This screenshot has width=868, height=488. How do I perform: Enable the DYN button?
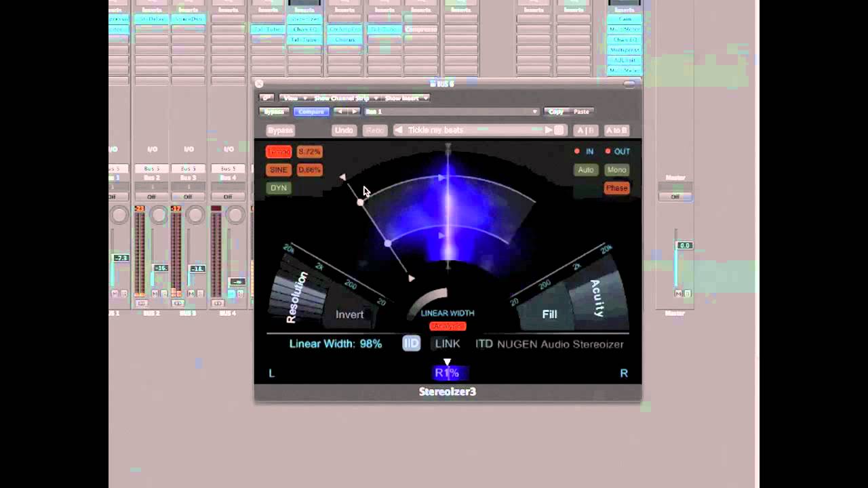278,188
